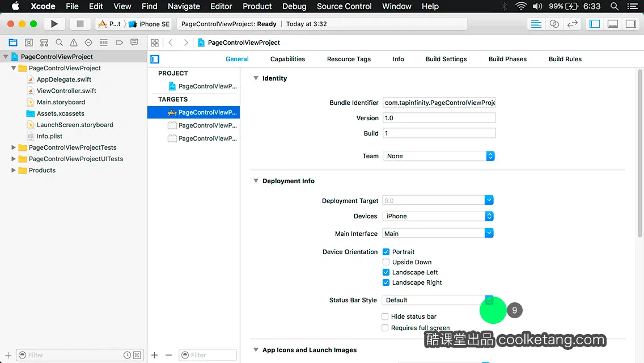The width and height of the screenshot is (644, 363).
Task: Open the Test navigator
Action: coord(88,43)
